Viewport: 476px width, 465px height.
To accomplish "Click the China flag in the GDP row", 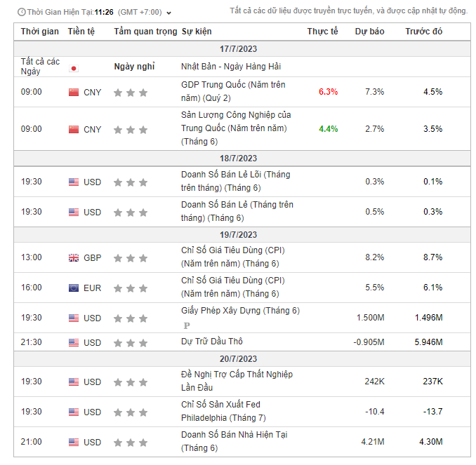I will point(74,92).
